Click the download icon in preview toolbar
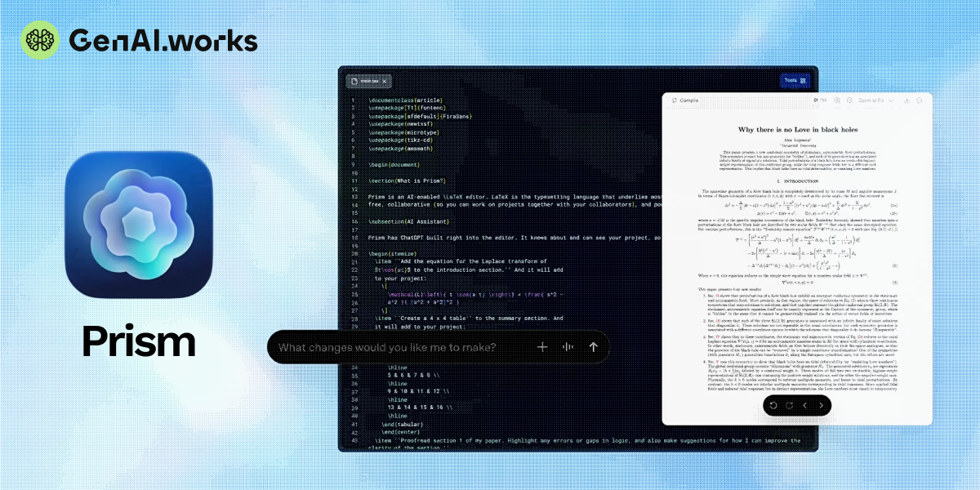The height and width of the screenshot is (490, 980). point(907,100)
